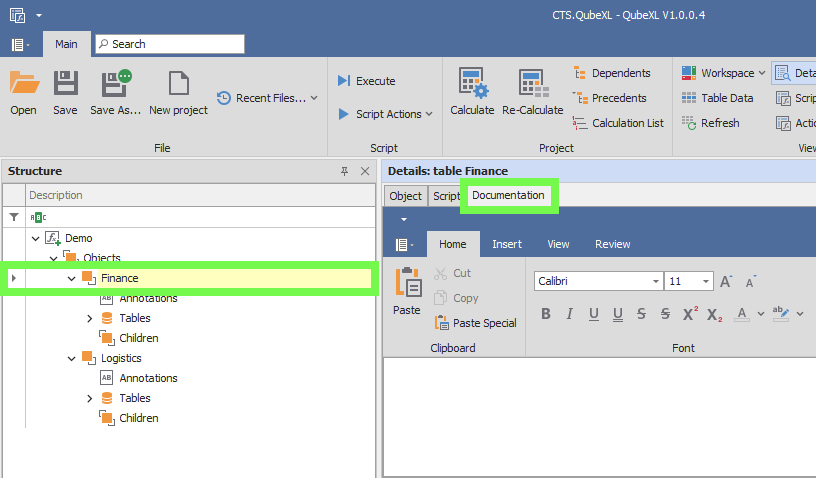Click the Calculation List button

(x=618, y=123)
